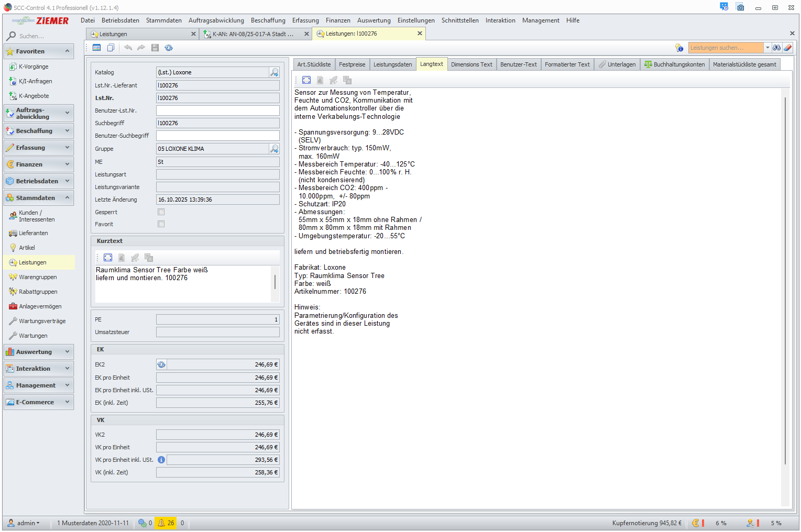Open Lieferanten in the sidebar
Screen dimensions: 801x532
(34, 233)
